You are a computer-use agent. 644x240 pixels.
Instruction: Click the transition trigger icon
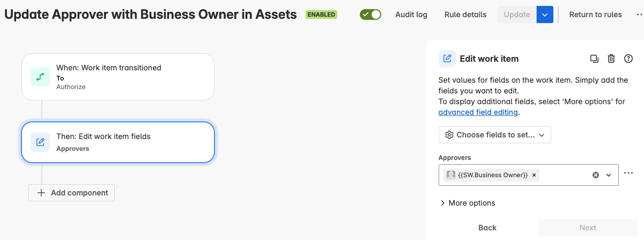click(x=40, y=77)
